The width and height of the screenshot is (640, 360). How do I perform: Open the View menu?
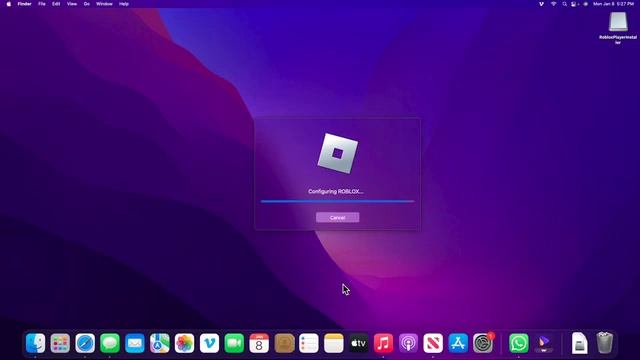[x=72, y=4]
